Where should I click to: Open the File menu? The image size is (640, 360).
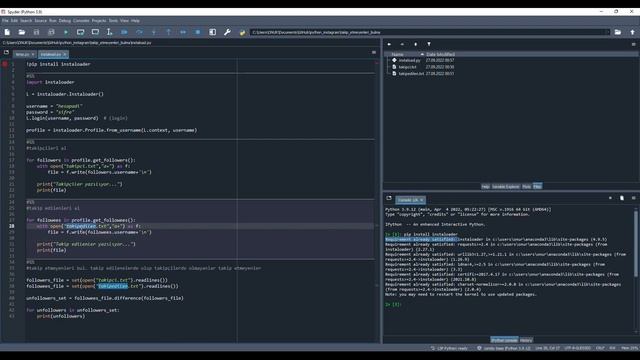coord(5,20)
